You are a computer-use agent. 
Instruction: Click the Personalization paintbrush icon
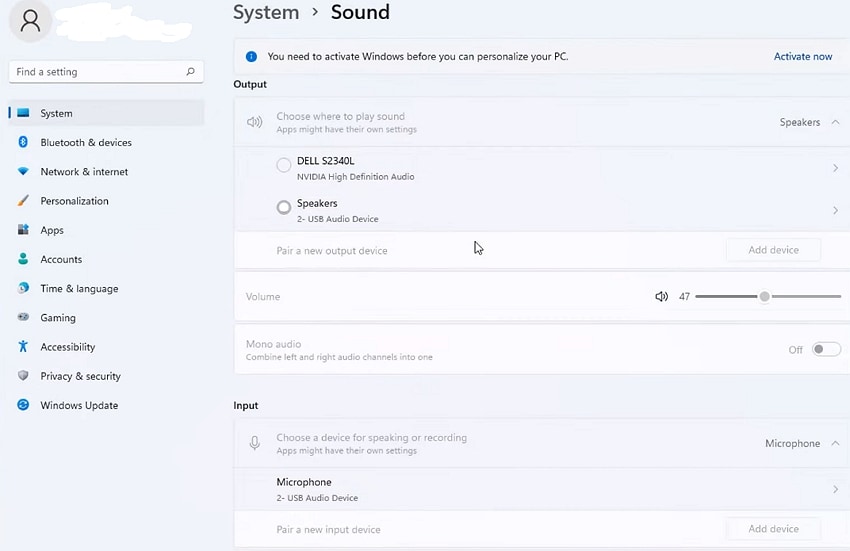[x=23, y=201]
